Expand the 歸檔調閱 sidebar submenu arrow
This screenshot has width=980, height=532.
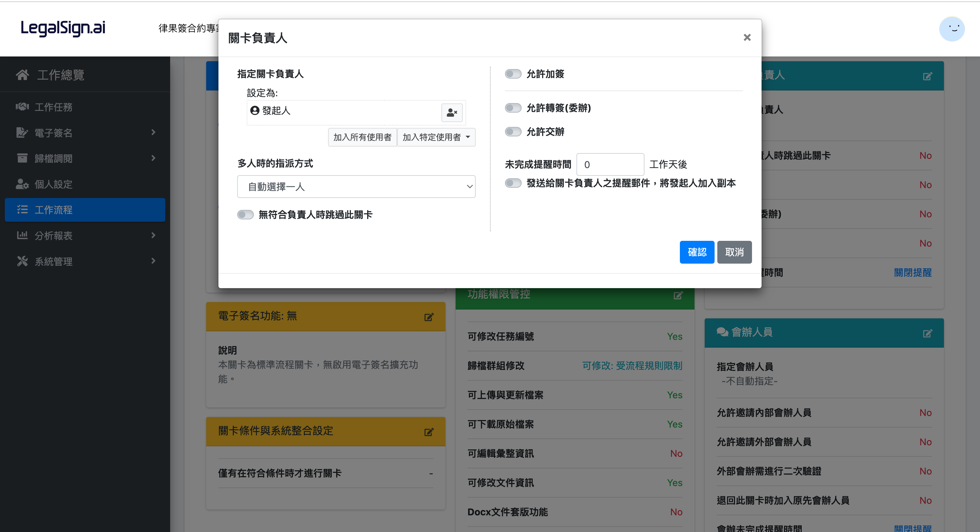tap(153, 157)
